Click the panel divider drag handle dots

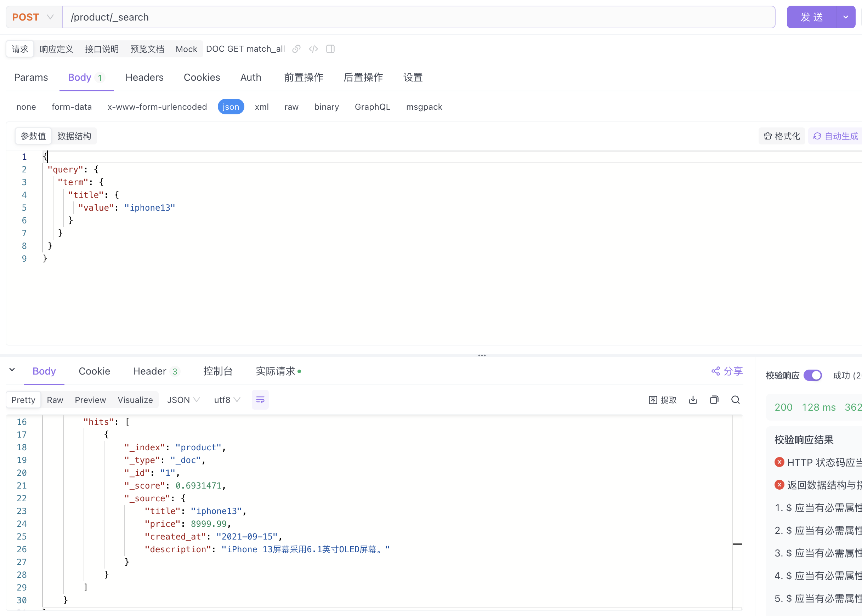482,355
